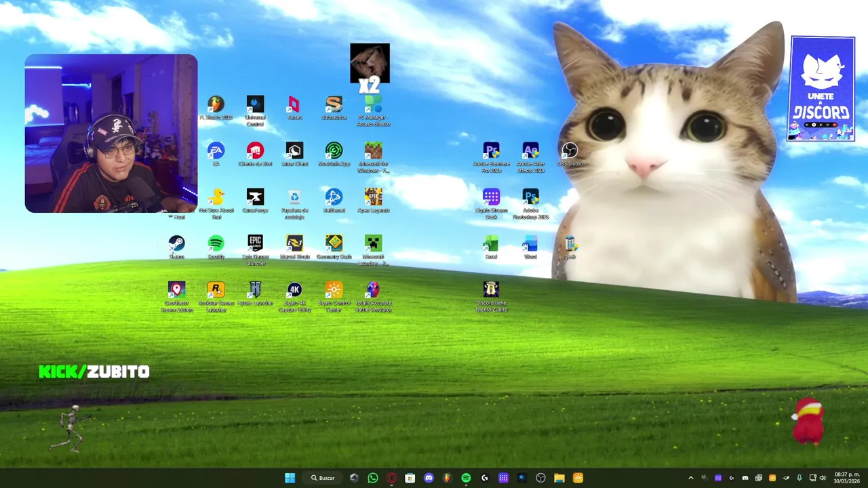Select the Marvel Rivals desktop shortcut
This screenshot has width=868, height=488.
tap(294, 247)
